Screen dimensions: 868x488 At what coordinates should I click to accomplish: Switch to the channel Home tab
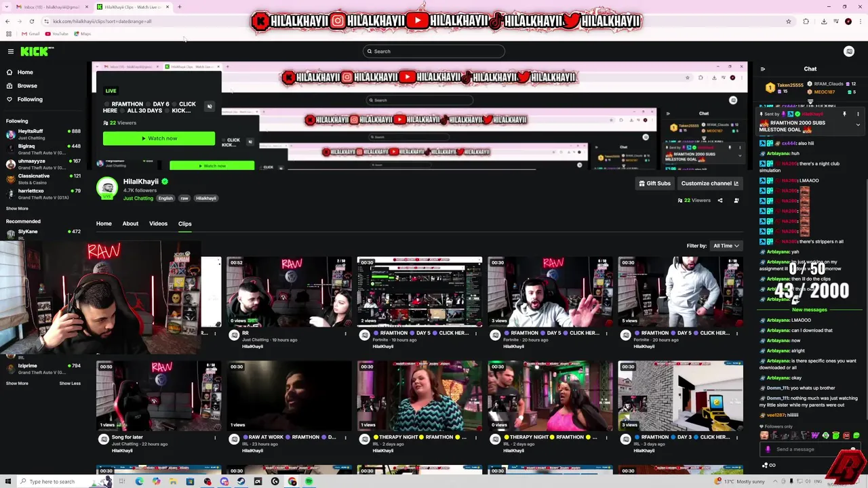click(x=104, y=224)
